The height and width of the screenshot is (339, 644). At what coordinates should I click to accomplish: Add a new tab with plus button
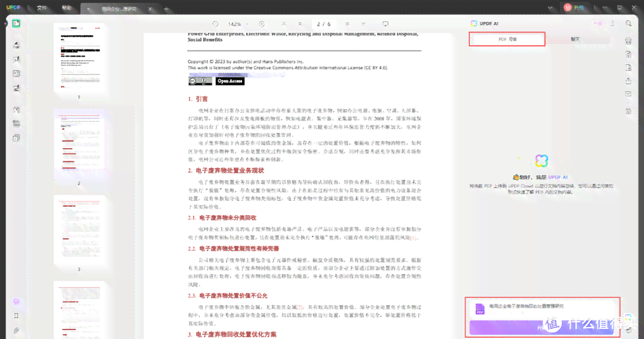click(x=166, y=8)
